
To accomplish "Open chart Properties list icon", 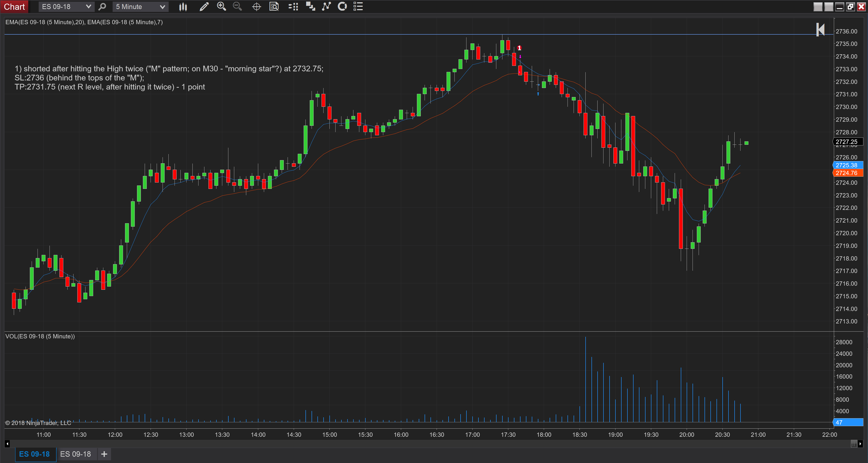I will [358, 7].
